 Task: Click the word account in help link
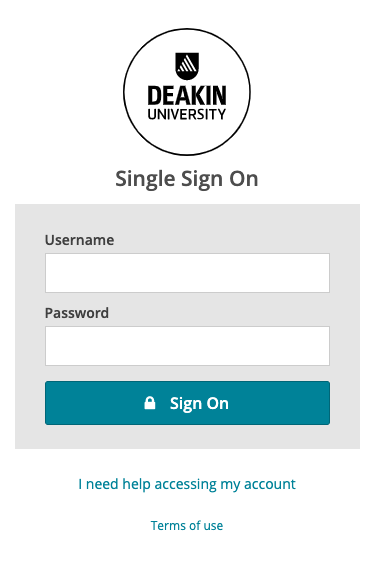pos(270,484)
